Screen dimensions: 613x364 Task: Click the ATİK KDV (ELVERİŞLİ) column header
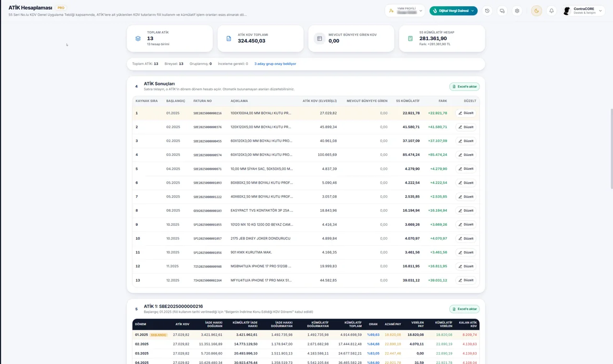coord(319,101)
